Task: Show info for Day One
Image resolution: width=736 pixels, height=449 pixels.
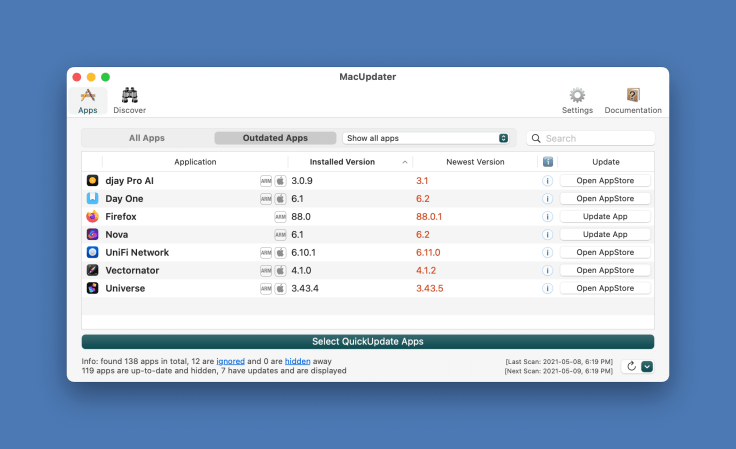Action: point(547,198)
